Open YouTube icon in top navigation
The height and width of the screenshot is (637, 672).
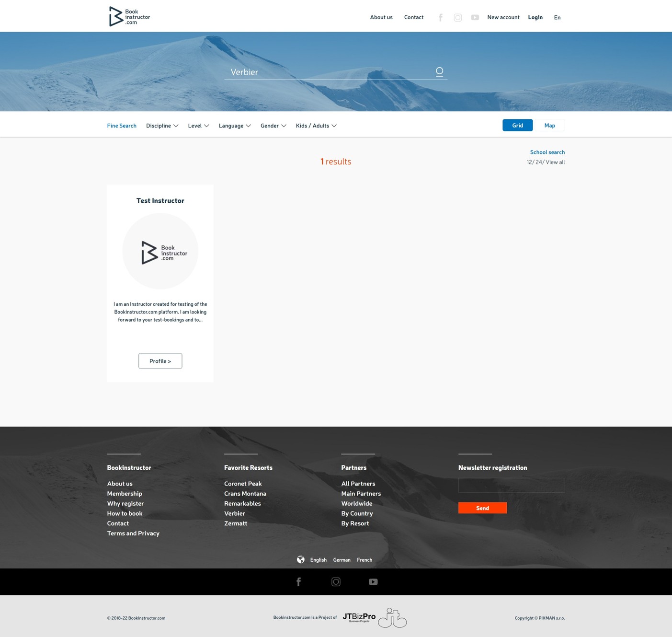(475, 18)
